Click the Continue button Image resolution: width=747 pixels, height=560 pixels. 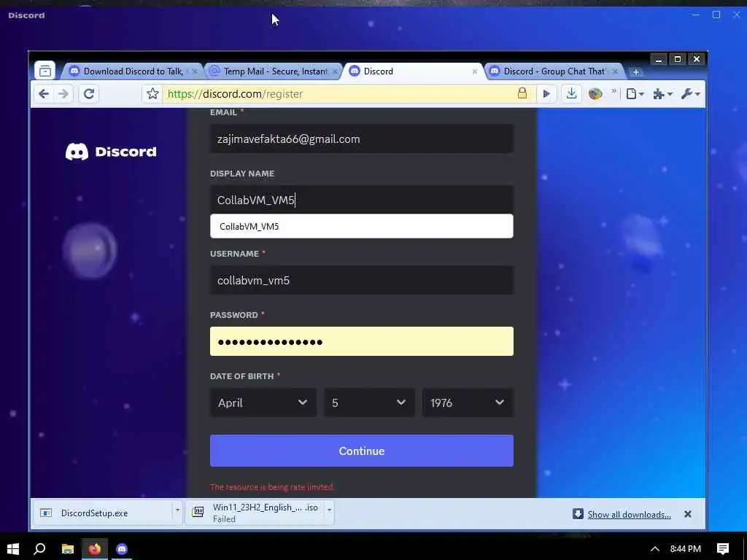[362, 451]
